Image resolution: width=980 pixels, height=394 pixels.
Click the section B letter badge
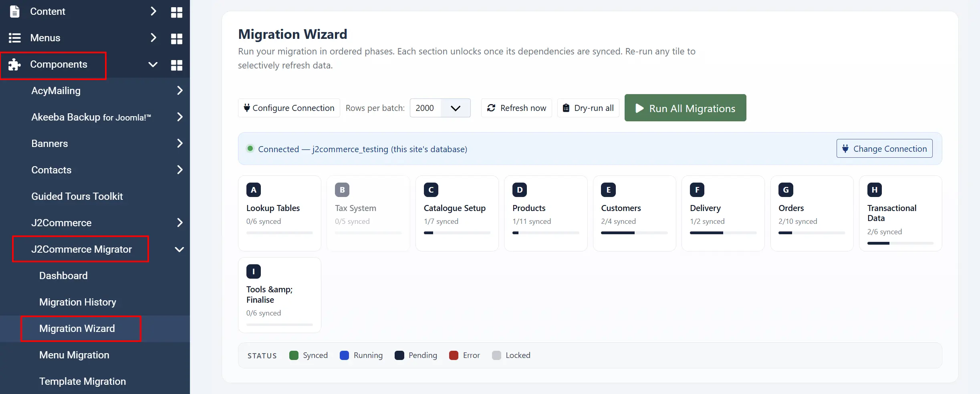(342, 190)
